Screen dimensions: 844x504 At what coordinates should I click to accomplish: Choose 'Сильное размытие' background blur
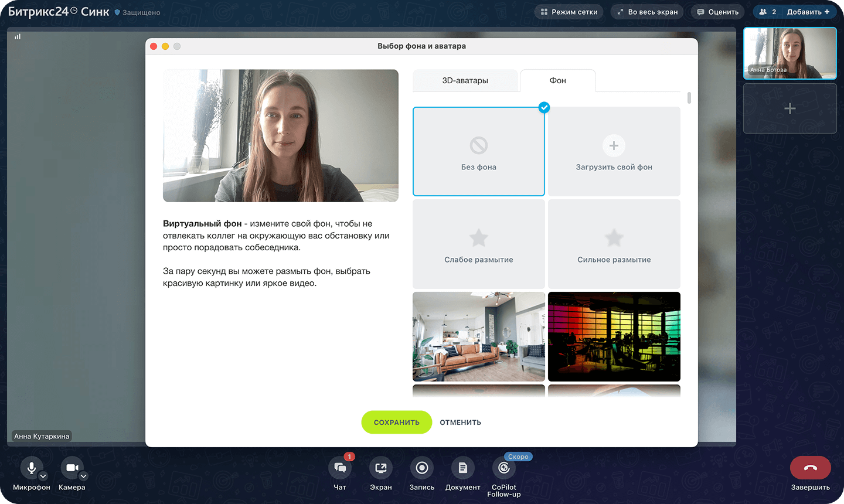coord(614,244)
